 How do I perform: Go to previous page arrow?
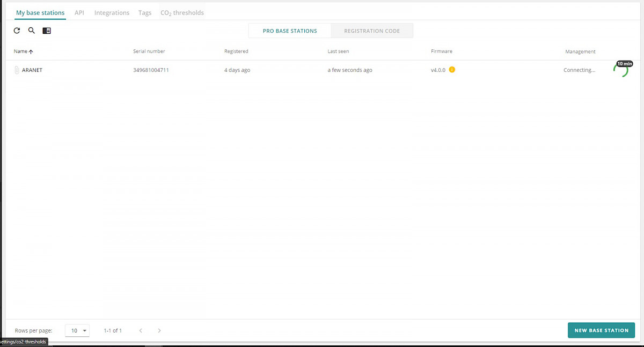click(x=141, y=330)
